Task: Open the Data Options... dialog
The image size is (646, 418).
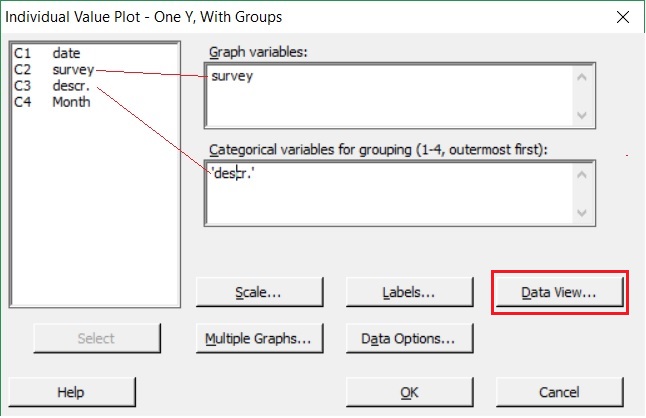Action: 409,339
